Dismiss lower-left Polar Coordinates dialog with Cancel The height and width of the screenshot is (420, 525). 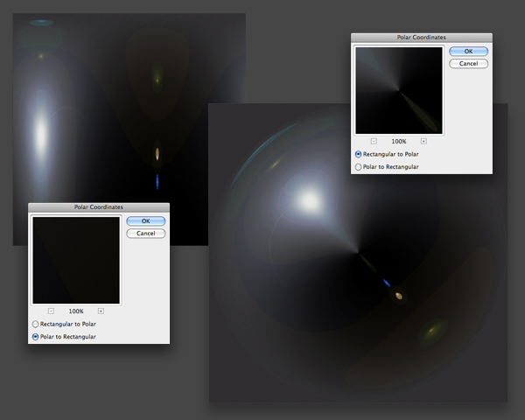pyautogui.click(x=145, y=234)
